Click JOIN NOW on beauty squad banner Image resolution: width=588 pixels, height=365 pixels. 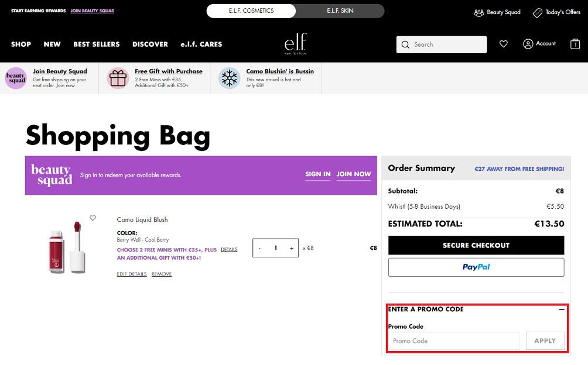point(354,174)
